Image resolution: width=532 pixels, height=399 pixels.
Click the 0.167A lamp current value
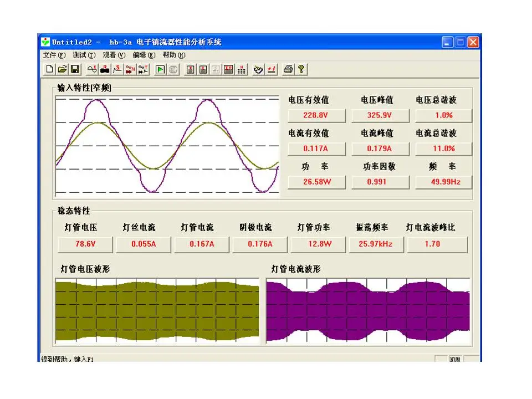202,244
